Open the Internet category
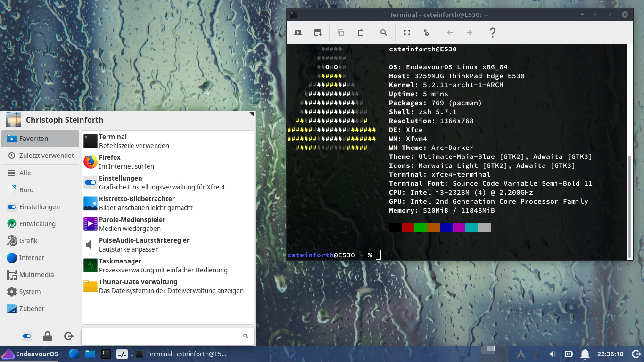 click(40, 258)
